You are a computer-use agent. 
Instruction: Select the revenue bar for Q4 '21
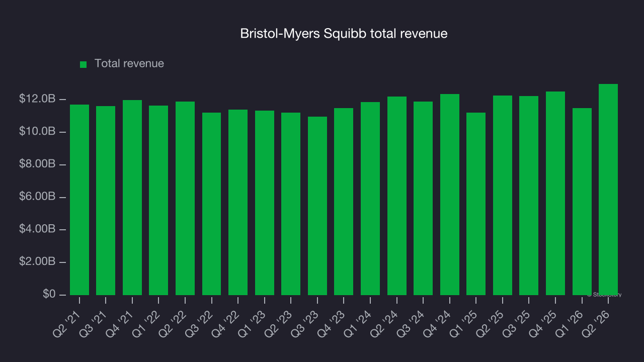(132, 198)
